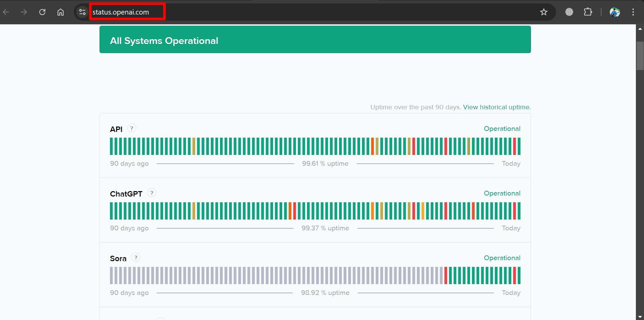This screenshot has width=644, height=320.
Task: Click the Sora Operational status text
Action: tap(502, 258)
